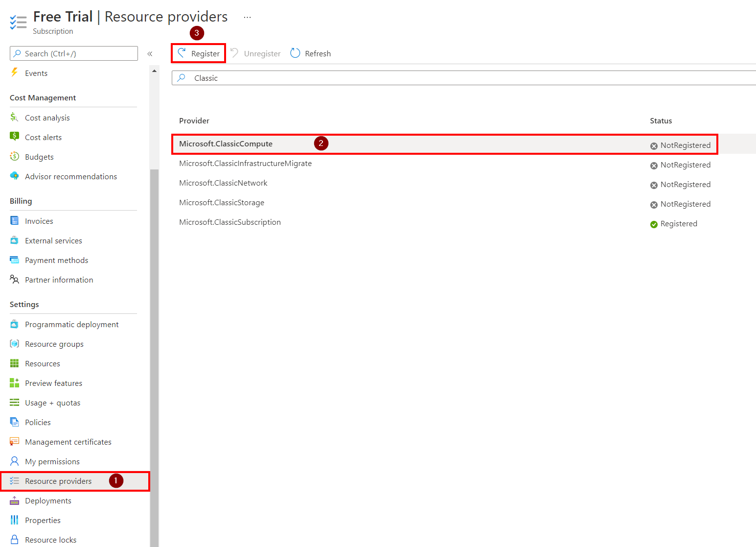Focus the sidebar Search (Ctrl+/) field
756x547 pixels.
74,53
